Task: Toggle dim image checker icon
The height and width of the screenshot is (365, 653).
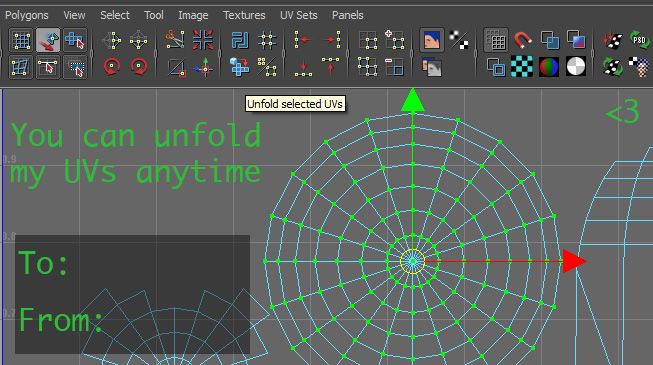Action: pyautogui.click(x=459, y=40)
